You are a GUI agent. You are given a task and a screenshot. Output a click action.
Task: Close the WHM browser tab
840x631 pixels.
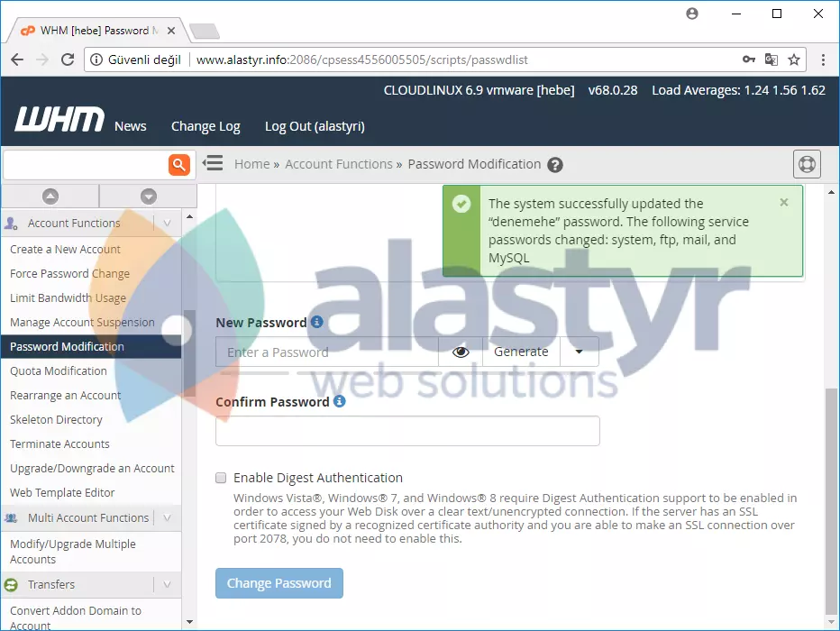[x=171, y=31]
